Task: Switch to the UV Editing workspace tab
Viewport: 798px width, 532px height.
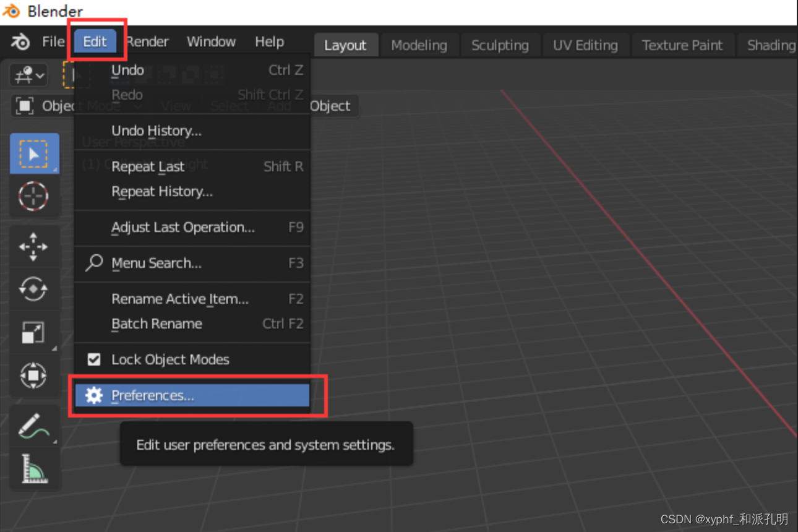Action: pyautogui.click(x=585, y=45)
